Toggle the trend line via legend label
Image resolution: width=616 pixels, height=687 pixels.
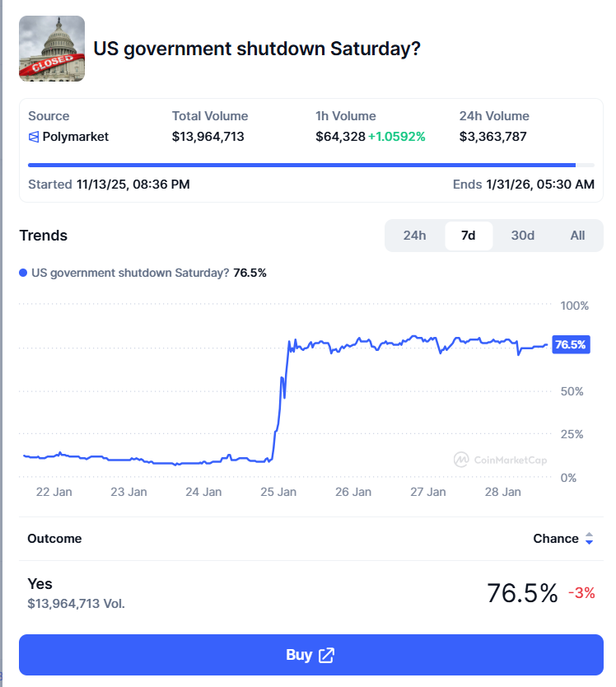[148, 273]
